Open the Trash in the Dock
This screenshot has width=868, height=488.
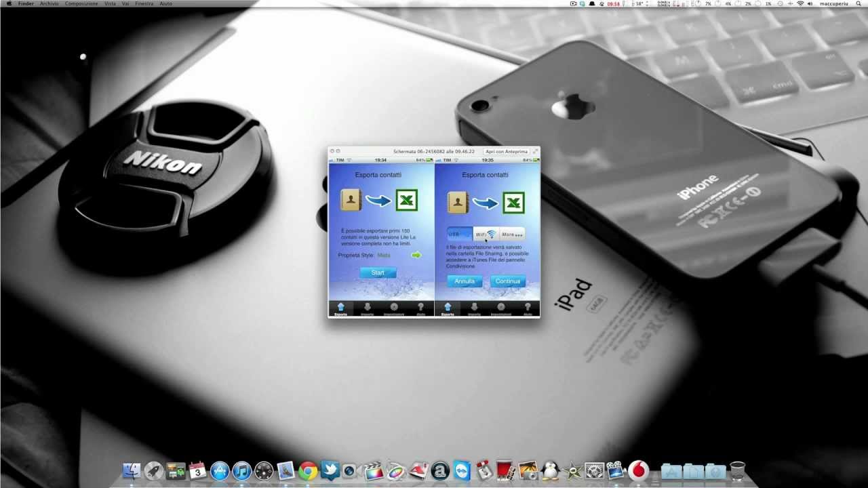(738, 470)
